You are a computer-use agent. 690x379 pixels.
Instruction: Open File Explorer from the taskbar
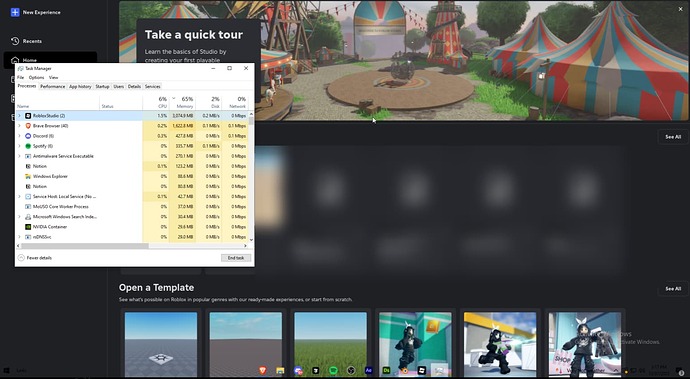pos(280,371)
